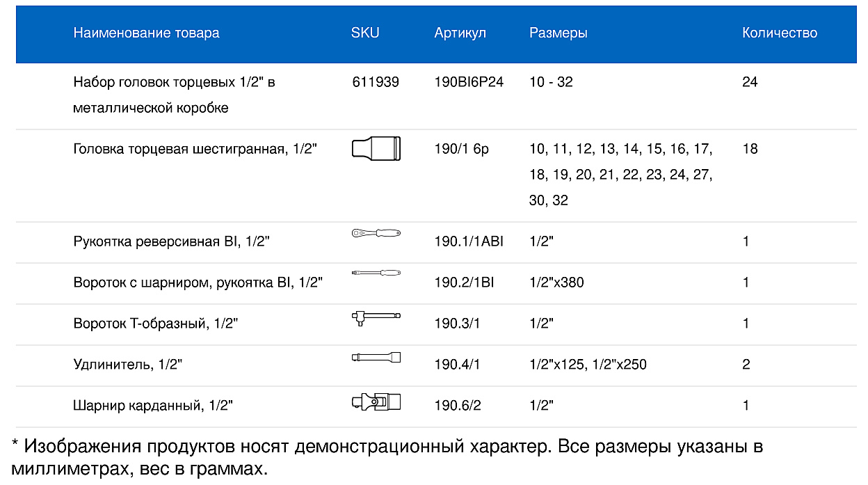Click the extension bar icon
The image size is (868, 485).
pyautogui.click(x=376, y=357)
